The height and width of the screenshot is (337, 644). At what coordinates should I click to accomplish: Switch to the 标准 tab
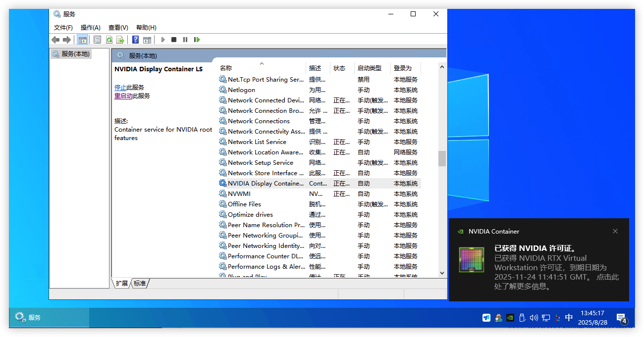click(140, 284)
